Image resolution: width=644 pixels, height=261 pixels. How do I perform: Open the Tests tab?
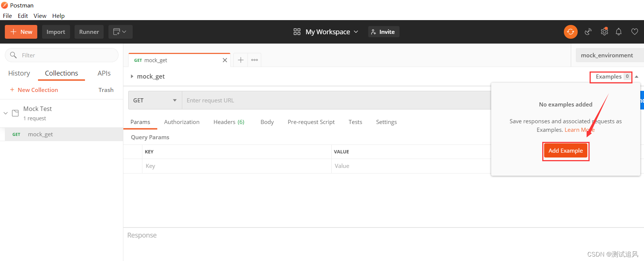(355, 122)
